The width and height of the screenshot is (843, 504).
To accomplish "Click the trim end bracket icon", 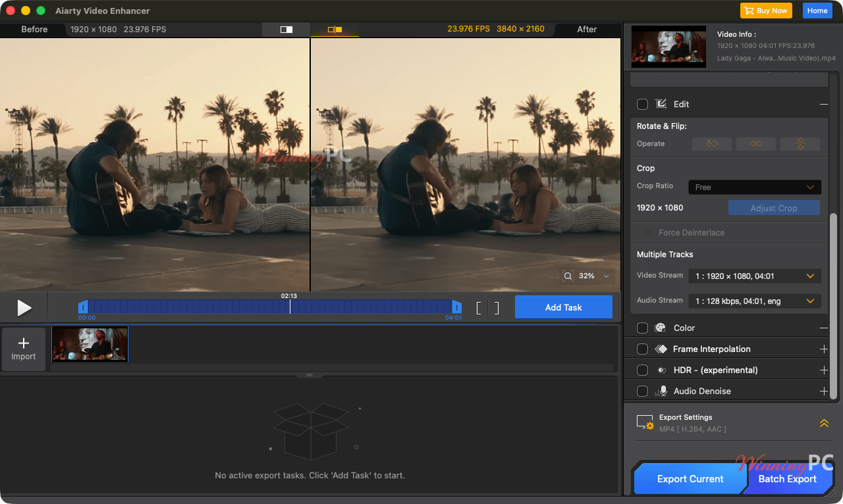I will pyautogui.click(x=497, y=308).
